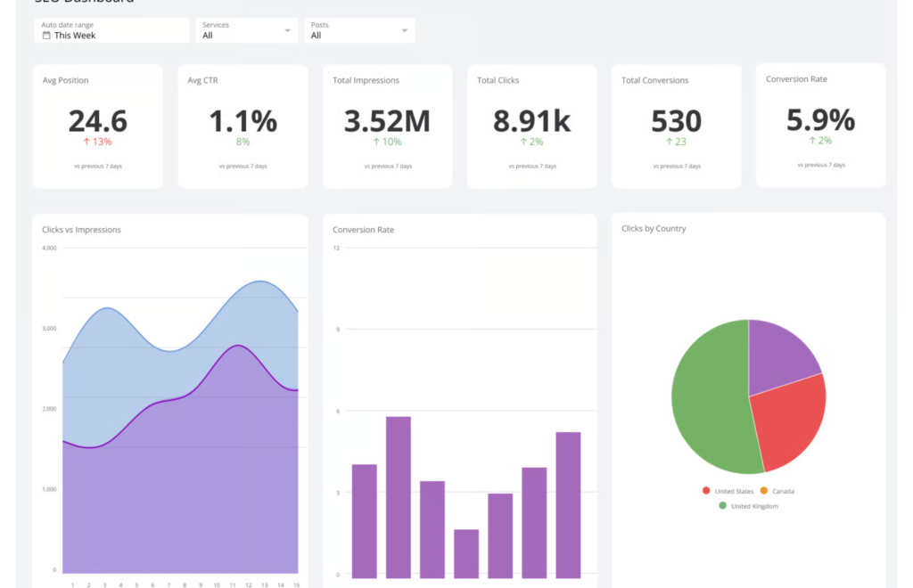The width and height of the screenshot is (913, 588).
Task: Select the 3.52M Total Impressions value
Action: click(387, 120)
